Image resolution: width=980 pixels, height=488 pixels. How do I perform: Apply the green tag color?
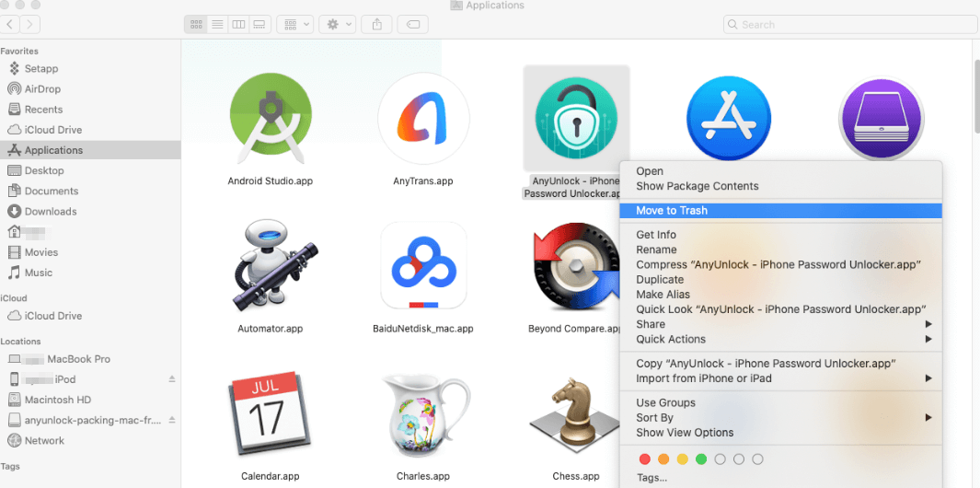coord(701,459)
